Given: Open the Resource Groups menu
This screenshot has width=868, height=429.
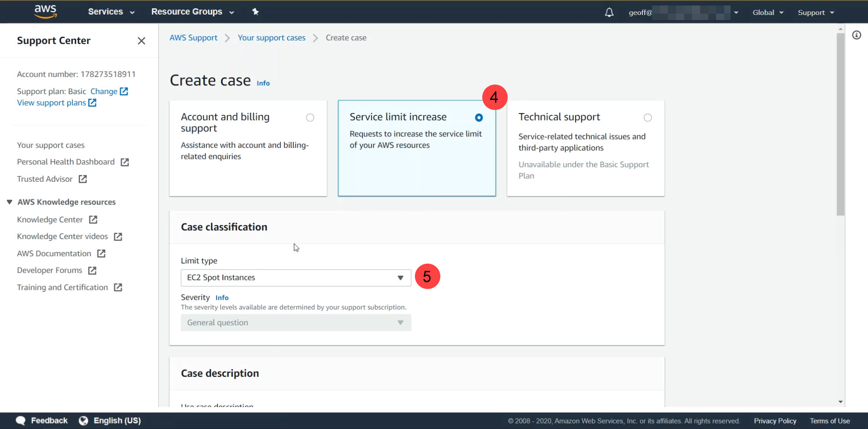Looking at the screenshot, I should coord(192,12).
